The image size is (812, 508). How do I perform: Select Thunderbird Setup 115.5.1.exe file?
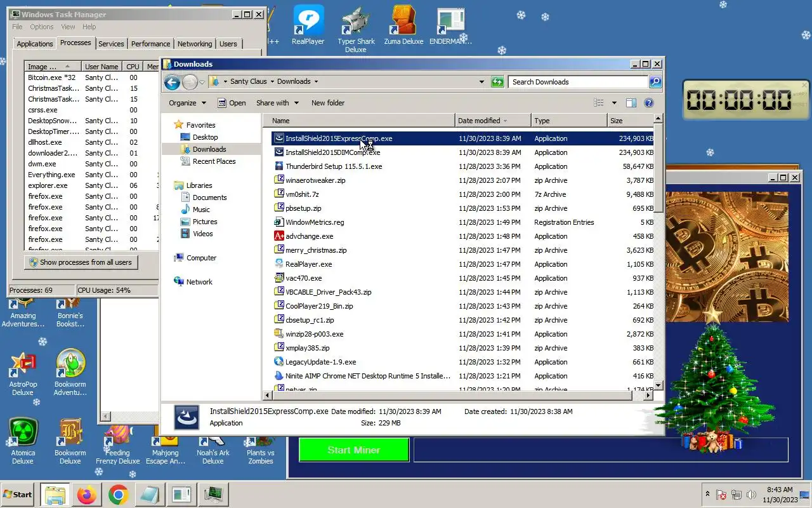click(334, 166)
